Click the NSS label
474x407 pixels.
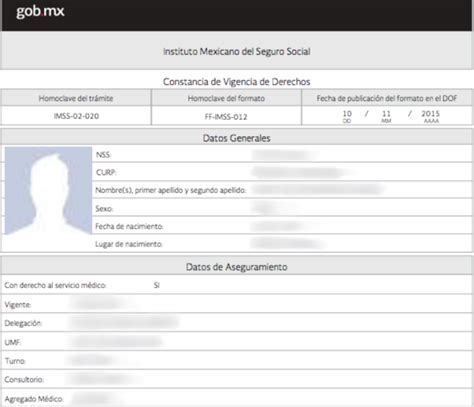pyautogui.click(x=103, y=155)
